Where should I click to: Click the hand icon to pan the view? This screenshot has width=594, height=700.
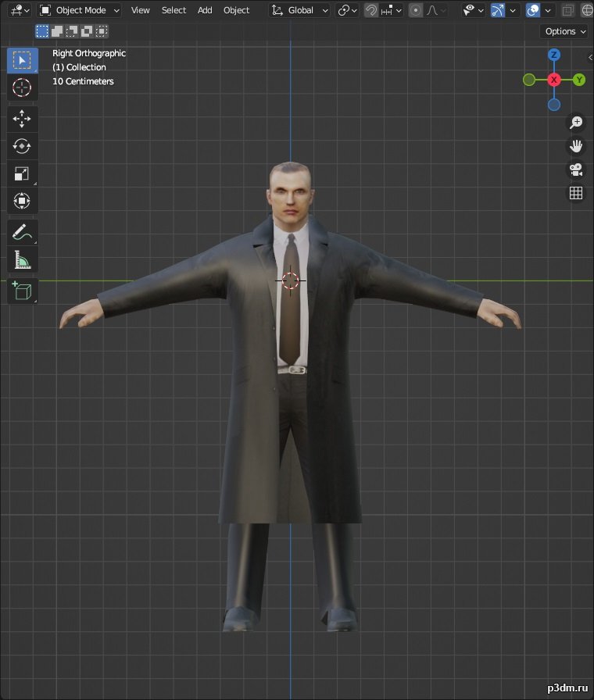click(576, 146)
